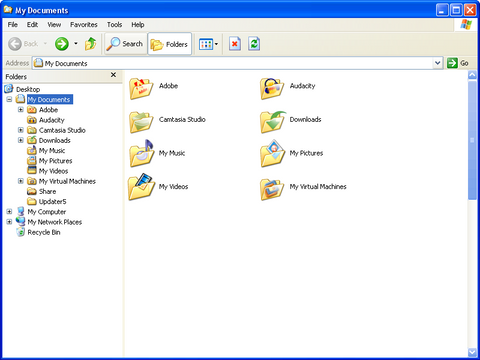Click the Views toolbar icon
The width and height of the screenshot is (480, 360).
(206, 44)
